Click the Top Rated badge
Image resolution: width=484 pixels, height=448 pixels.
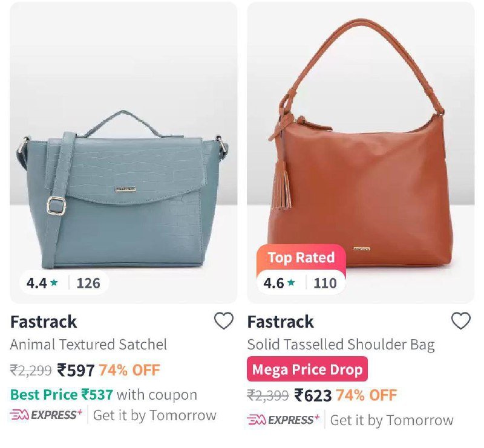click(x=301, y=258)
